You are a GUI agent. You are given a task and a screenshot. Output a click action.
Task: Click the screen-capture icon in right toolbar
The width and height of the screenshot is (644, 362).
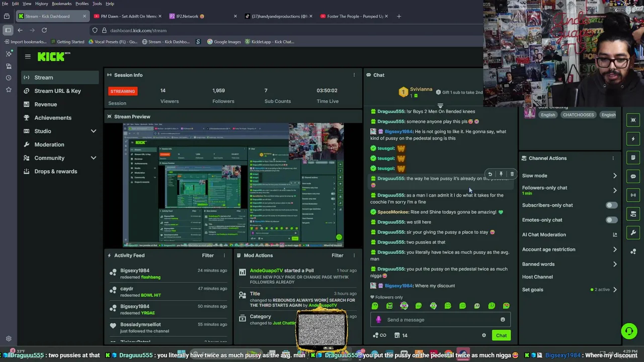[x=633, y=120]
